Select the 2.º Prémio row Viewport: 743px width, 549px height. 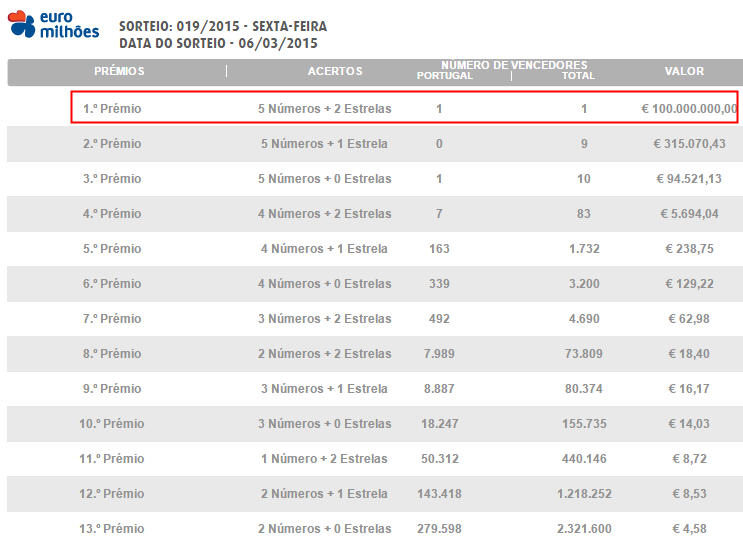[x=375, y=144]
